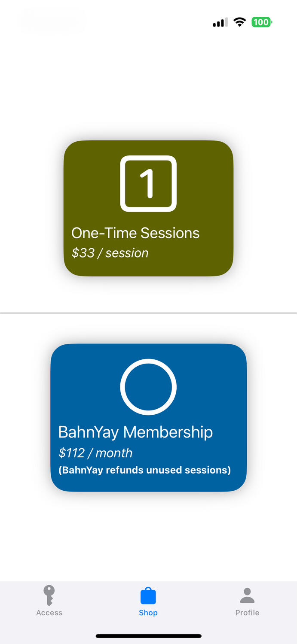Tap the green battery indicator
The width and height of the screenshot is (297, 644).
point(261,22)
